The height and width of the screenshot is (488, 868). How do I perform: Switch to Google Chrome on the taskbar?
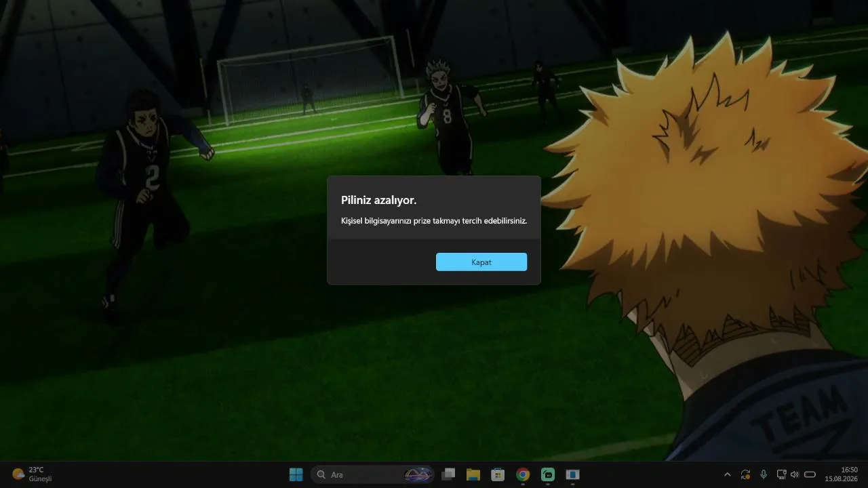click(523, 474)
